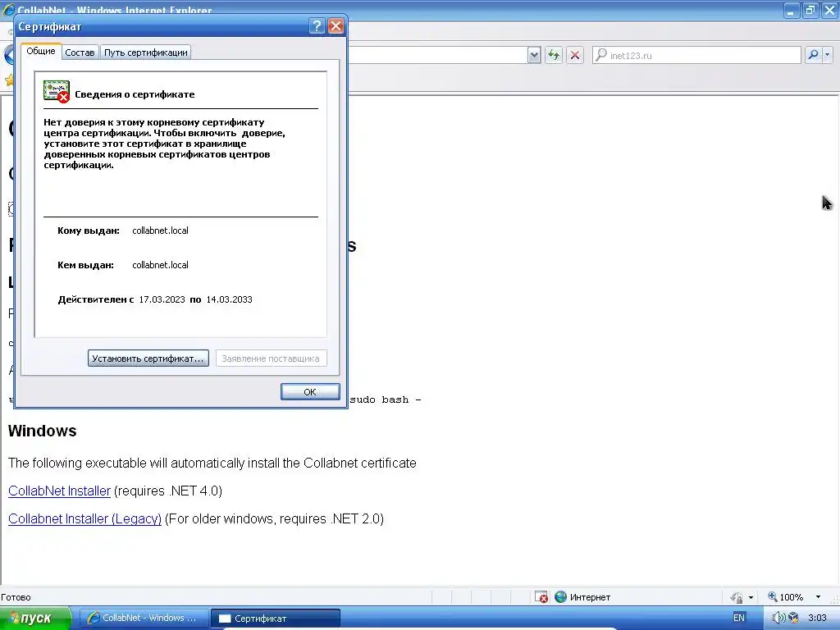Select the Общие tab
Viewport: 840px width, 630px height.
point(41,52)
